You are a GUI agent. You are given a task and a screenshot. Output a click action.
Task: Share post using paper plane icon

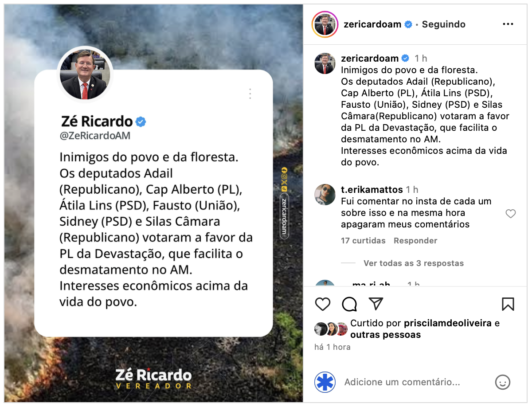click(x=376, y=304)
